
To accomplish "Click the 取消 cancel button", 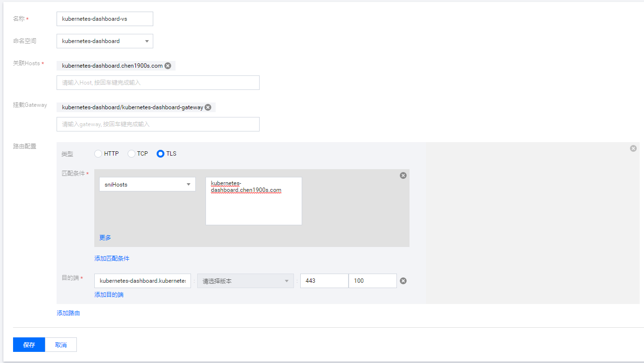I will pyautogui.click(x=61, y=345).
